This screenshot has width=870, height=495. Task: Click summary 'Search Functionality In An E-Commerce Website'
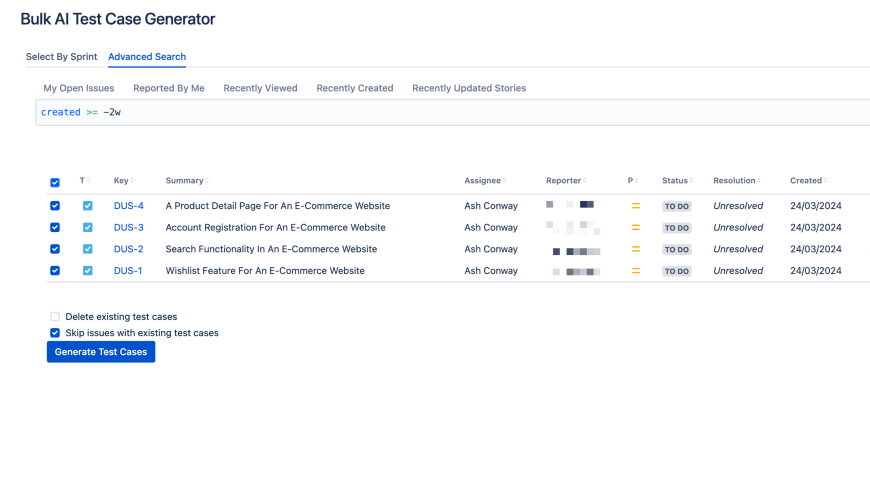pyautogui.click(x=271, y=249)
